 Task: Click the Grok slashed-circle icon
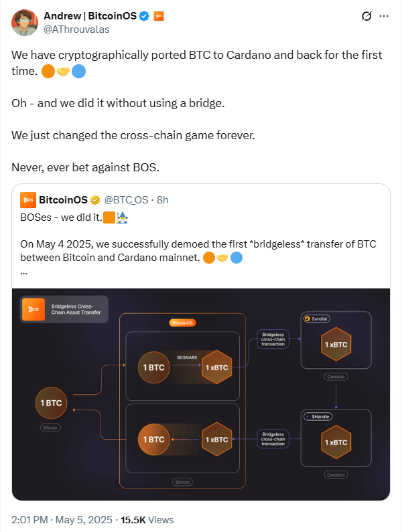(366, 15)
